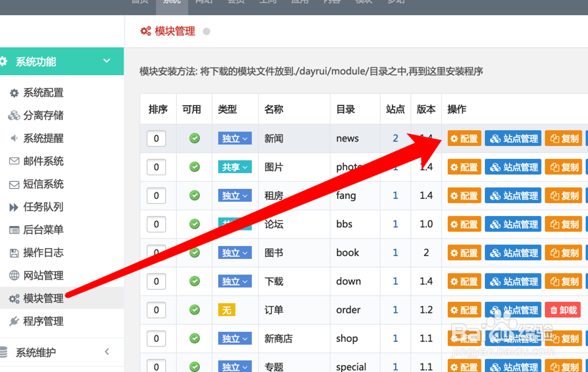This screenshot has height=372, width=588.
Task: Open 短信系统 in the sidebar
Action: click(x=36, y=184)
